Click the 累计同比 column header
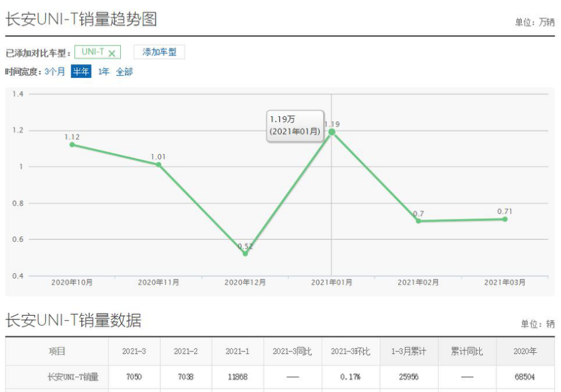Image resolution: width=561 pixels, height=392 pixels. click(467, 351)
